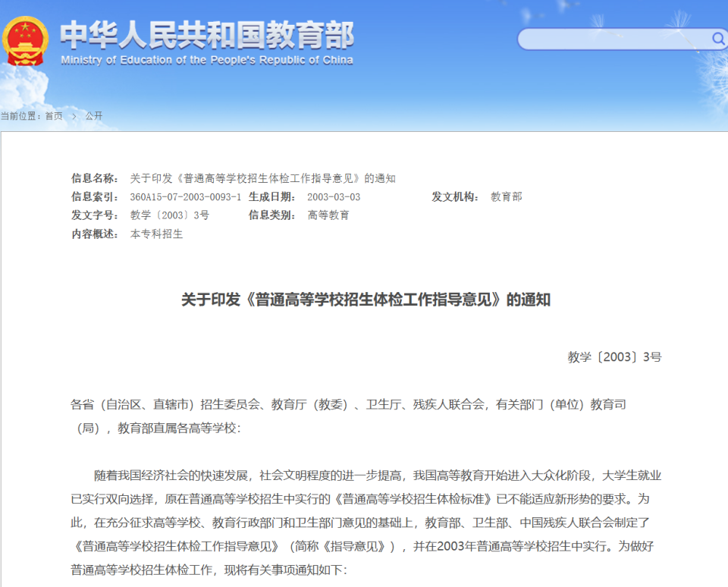
Task: Click the red 信息名称 field label
Action: tap(93, 180)
